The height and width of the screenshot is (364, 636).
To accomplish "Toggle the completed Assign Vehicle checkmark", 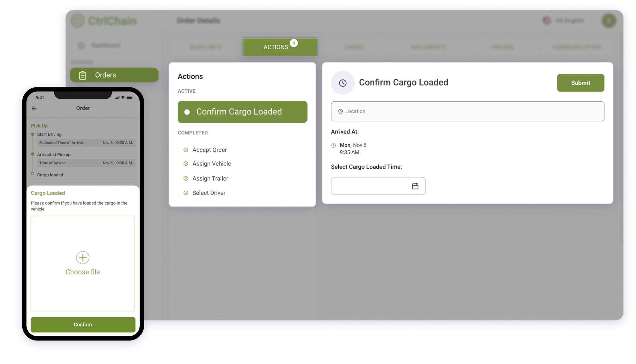I will [186, 163].
